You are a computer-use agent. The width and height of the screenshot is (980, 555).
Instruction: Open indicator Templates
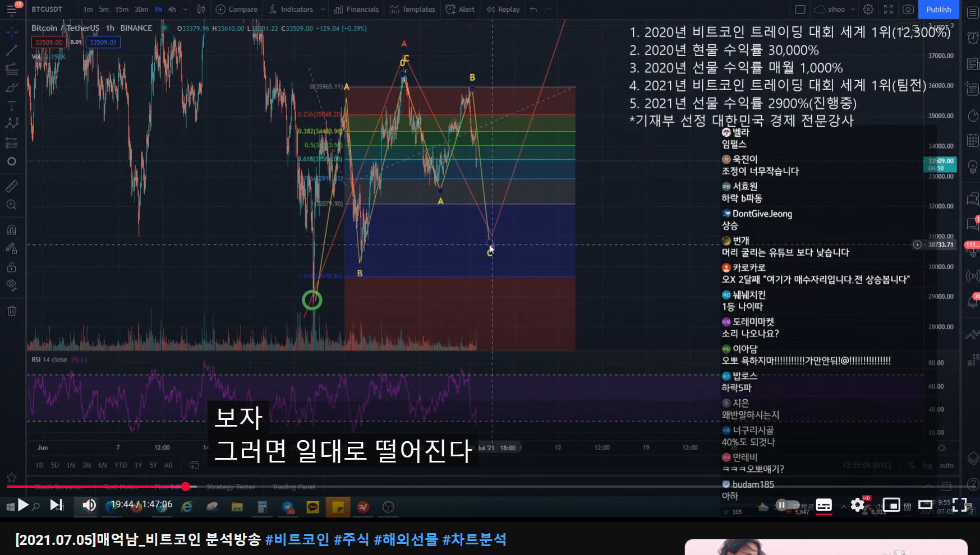[x=412, y=9]
